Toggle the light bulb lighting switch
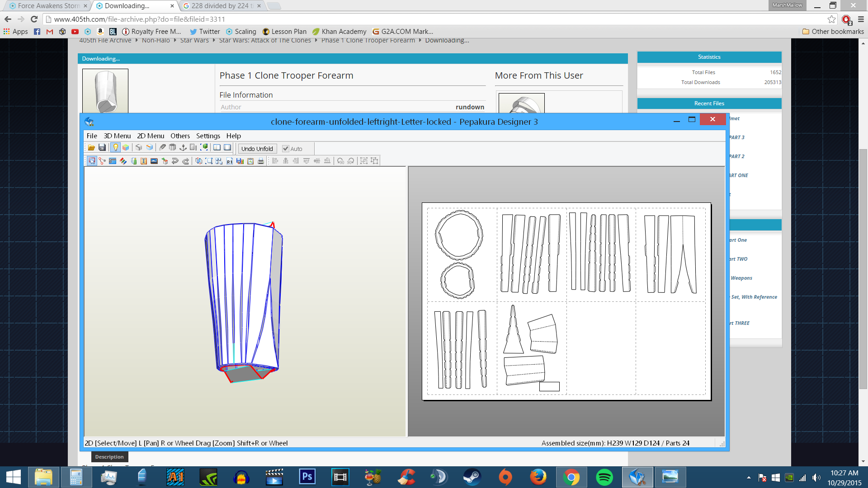The width and height of the screenshot is (868, 488). [x=115, y=148]
